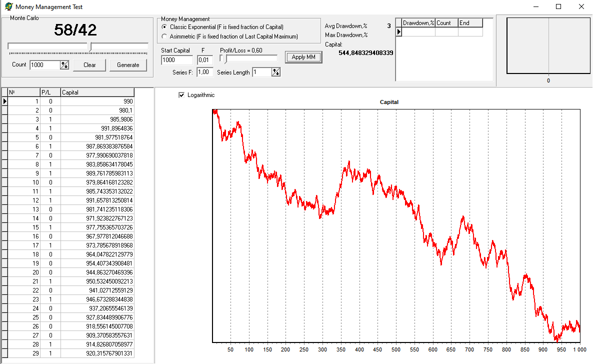This screenshot has height=364, width=593.
Task: Click the 58/42 ratio display
Action: (75, 30)
